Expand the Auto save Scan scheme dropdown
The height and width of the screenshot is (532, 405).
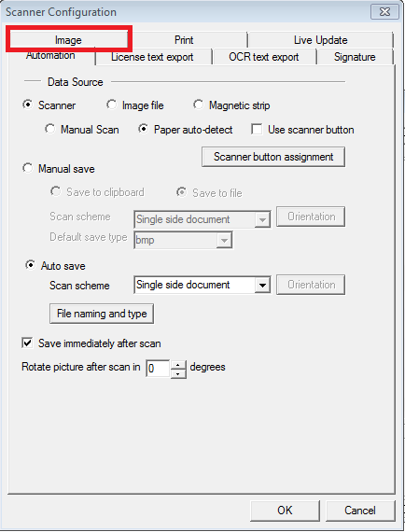[262, 285]
